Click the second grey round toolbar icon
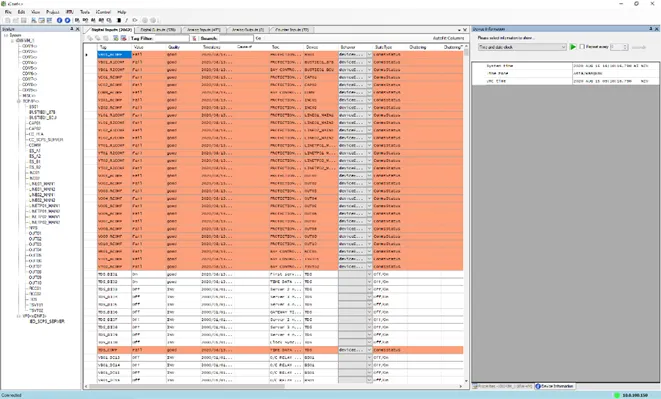 (x=153, y=20)
